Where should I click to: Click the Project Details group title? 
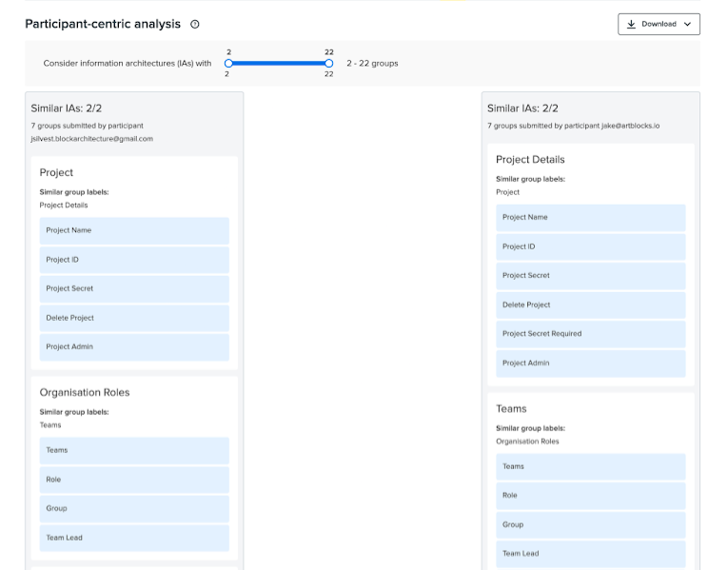click(x=530, y=160)
